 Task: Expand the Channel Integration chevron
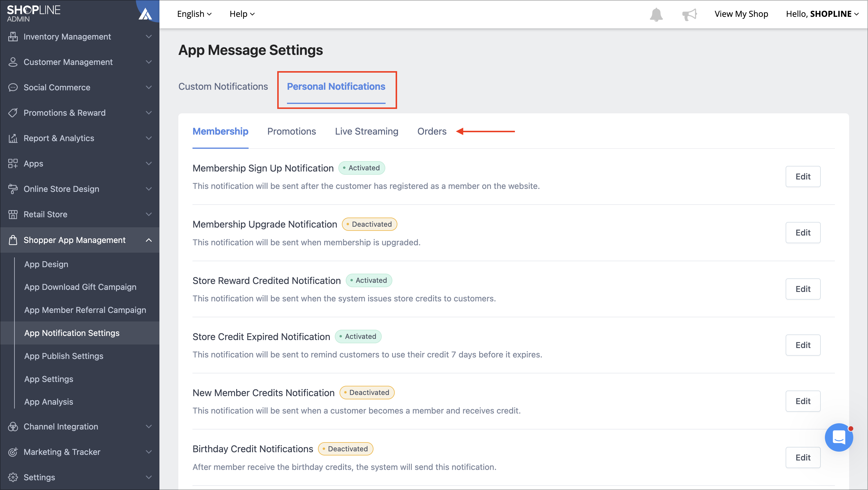149,427
